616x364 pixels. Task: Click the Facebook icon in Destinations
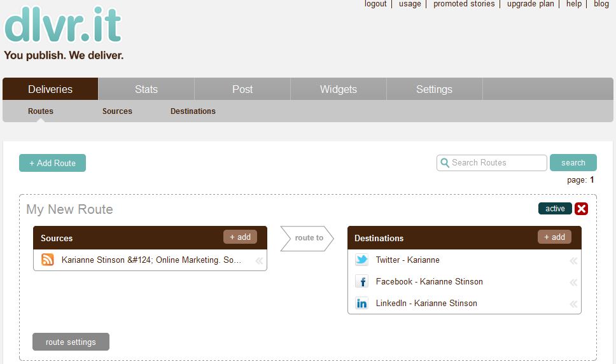pos(361,281)
